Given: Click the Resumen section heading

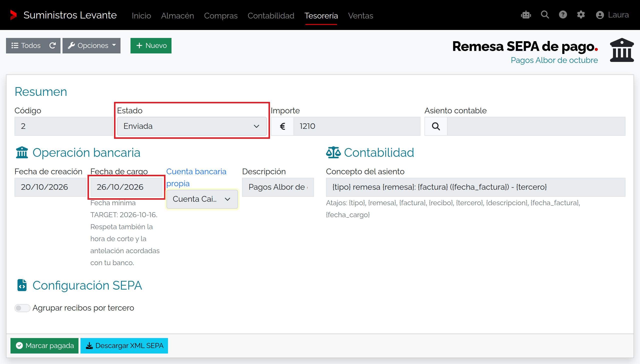Looking at the screenshot, I should click(x=41, y=92).
